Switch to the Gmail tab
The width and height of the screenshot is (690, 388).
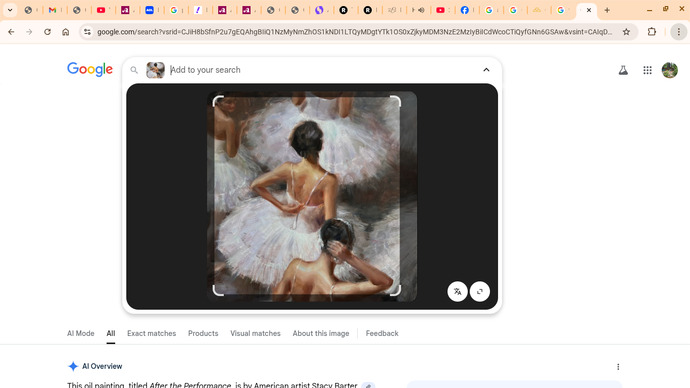click(52, 10)
